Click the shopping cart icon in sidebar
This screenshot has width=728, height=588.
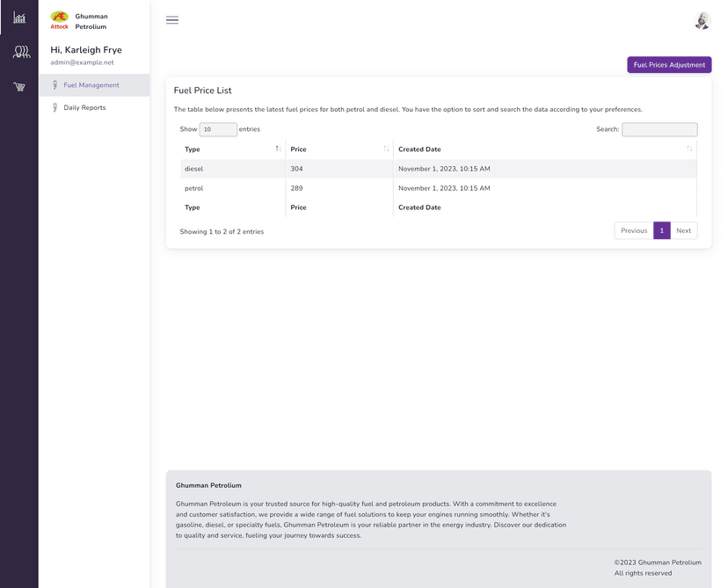pyautogui.click(x=18, y=85)
